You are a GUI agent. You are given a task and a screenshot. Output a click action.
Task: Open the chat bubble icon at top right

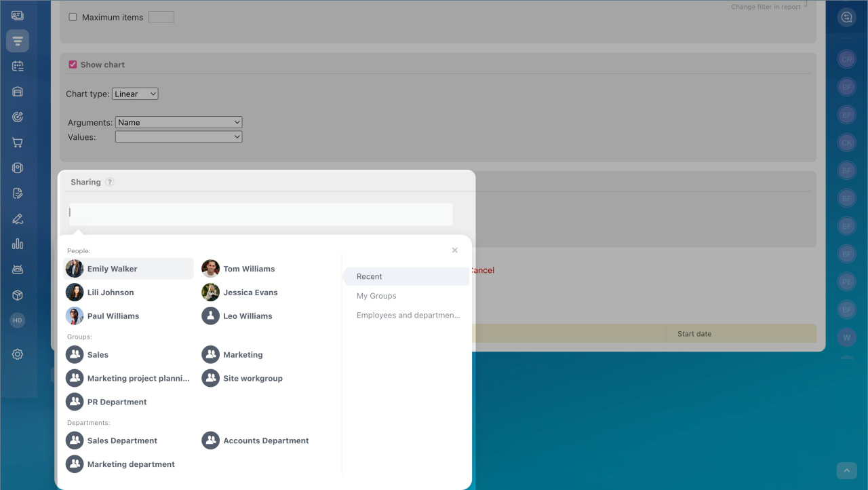(846, 18)
